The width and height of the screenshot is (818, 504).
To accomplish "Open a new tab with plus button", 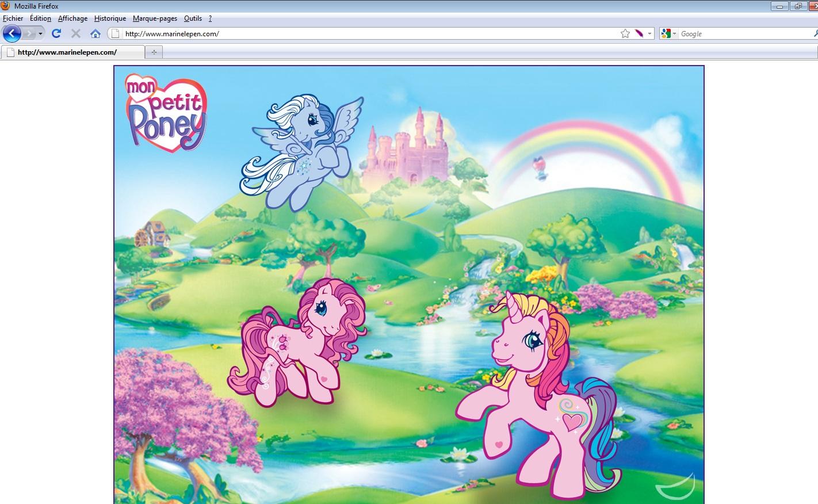I will click(154, 52).
